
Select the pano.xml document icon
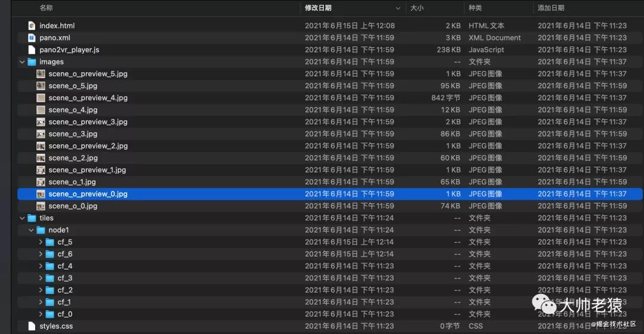click(32, 38)
